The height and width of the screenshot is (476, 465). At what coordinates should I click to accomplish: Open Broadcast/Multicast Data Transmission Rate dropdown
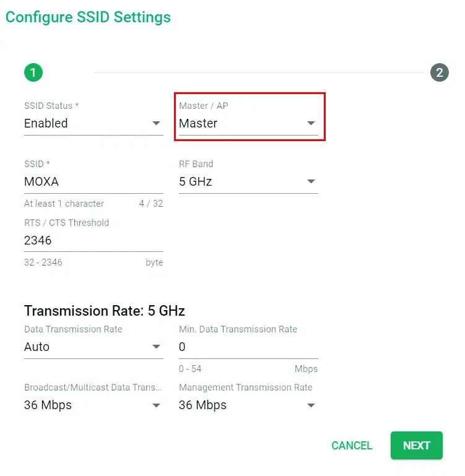[x=87, y=405]
